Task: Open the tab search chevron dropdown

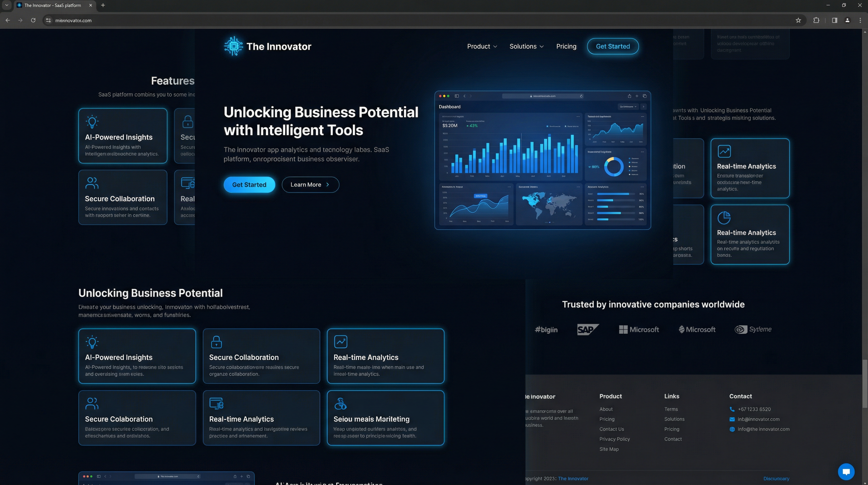Action: pos(6,5)
